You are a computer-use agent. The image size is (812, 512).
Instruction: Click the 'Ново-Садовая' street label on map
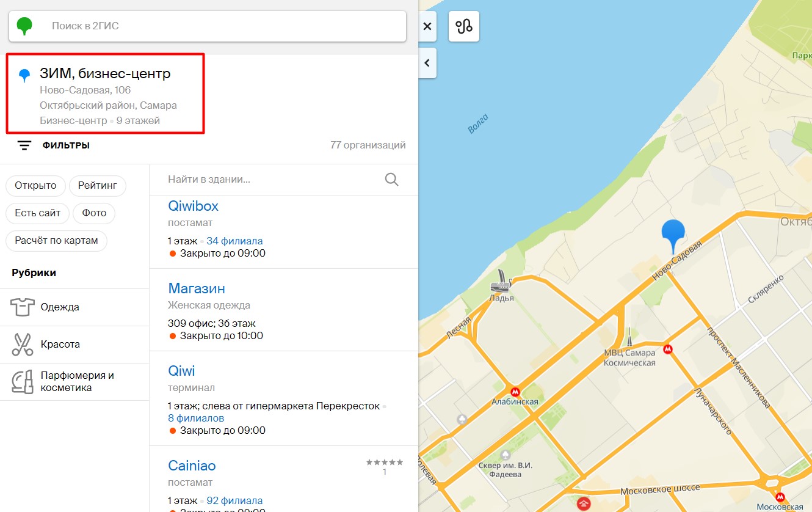677,261
